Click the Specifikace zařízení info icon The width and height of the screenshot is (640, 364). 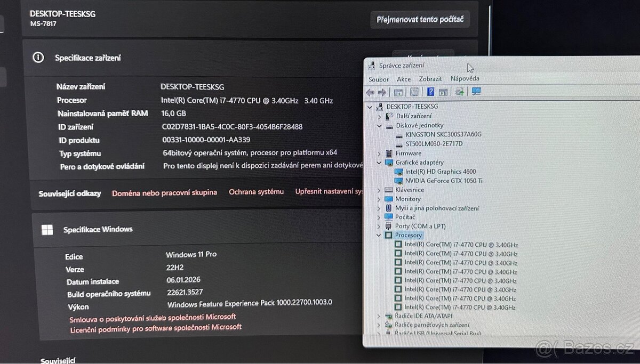[x=38, y=58]
